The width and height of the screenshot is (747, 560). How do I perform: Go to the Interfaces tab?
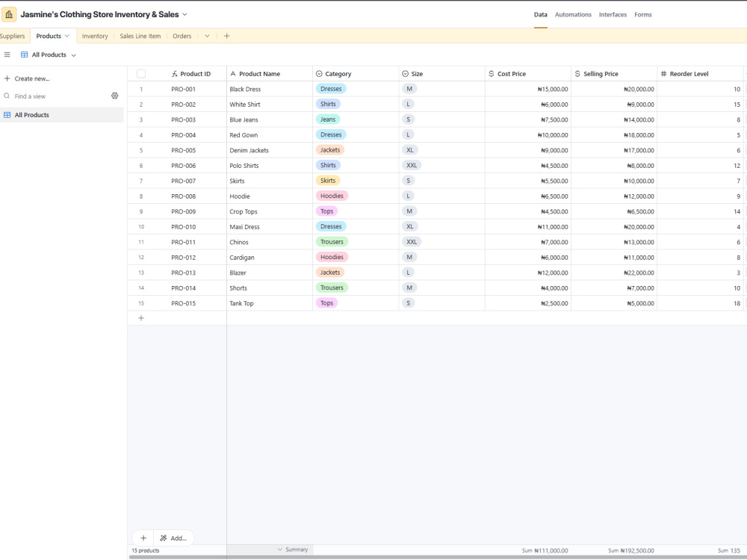point(613,15)
